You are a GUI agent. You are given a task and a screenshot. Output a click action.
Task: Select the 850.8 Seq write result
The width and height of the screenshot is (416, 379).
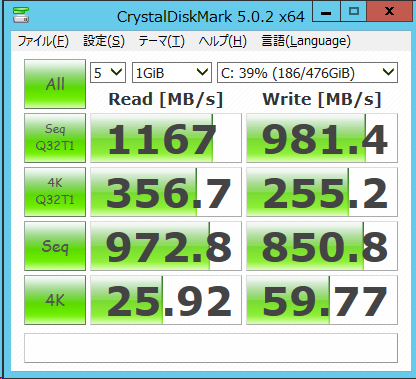(x=322, y=246)
